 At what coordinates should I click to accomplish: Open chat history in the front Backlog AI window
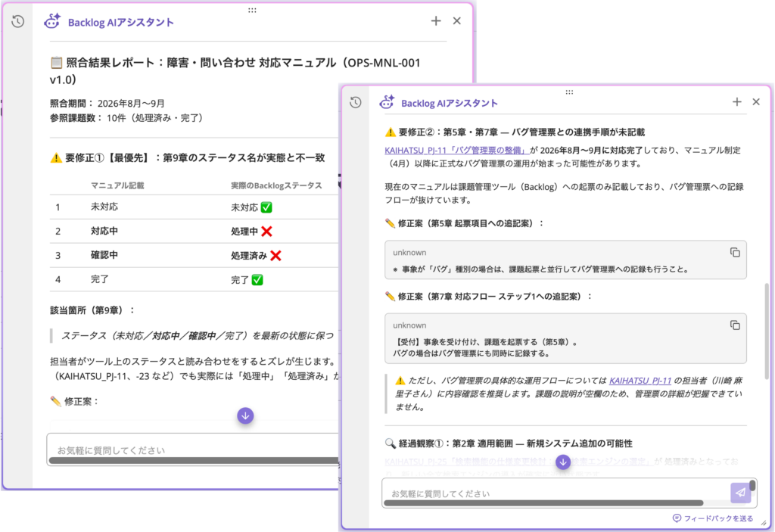pyautogui.click(x=356, y=102)
